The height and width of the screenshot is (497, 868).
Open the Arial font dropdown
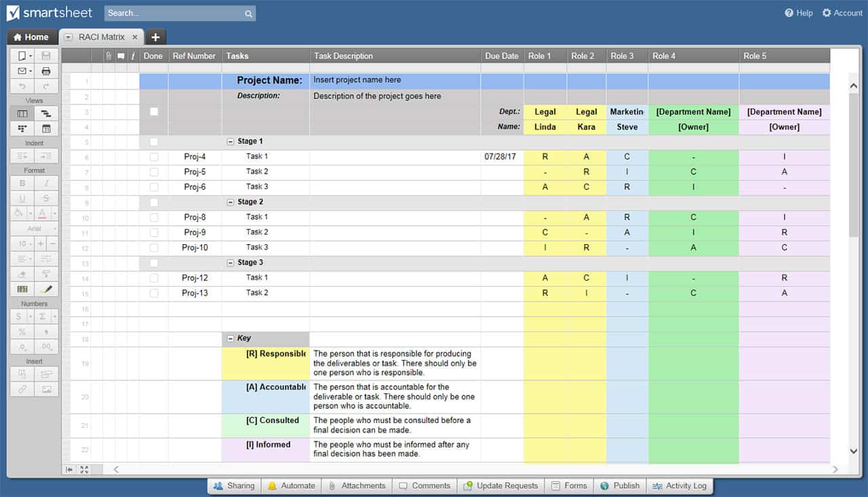34,229
